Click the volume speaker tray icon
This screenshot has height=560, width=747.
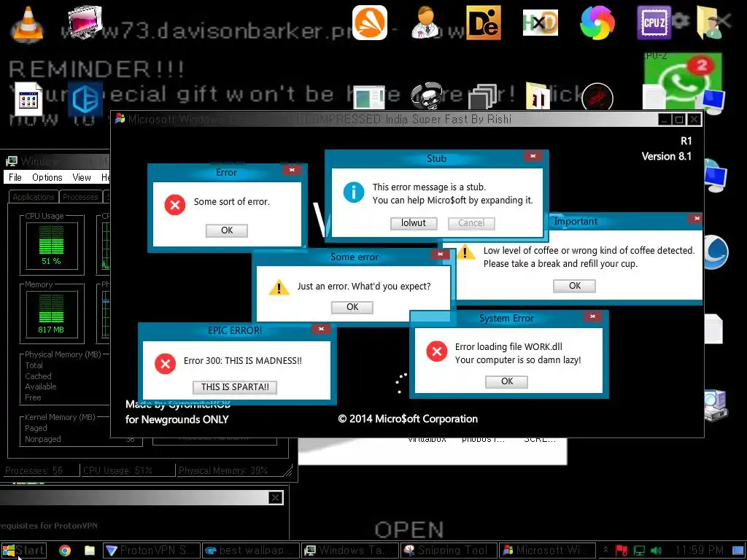click(x=656, y=551)
